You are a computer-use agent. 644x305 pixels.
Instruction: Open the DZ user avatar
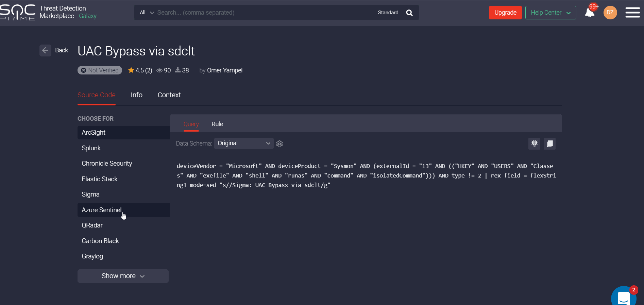(x=610, y=13)
